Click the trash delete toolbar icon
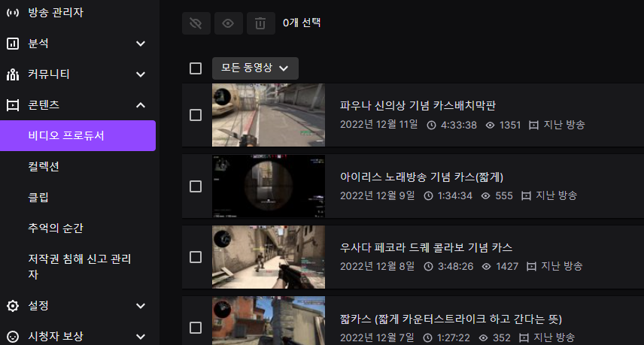 (x=260, y=23)
